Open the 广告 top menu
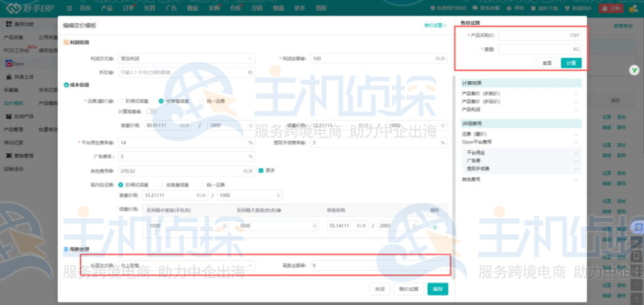Screen dimensions: 644x305 [171, 8]
